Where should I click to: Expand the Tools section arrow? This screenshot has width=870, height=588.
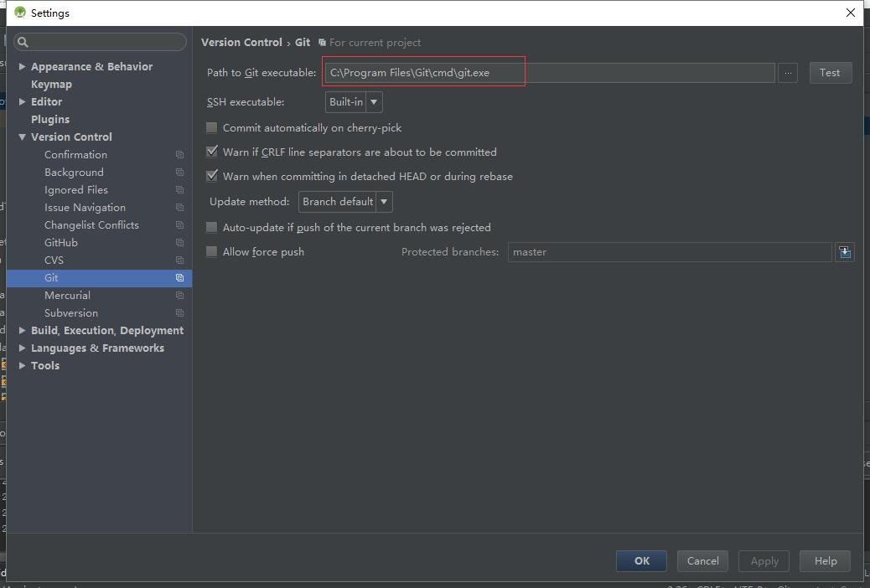point(22,365)
